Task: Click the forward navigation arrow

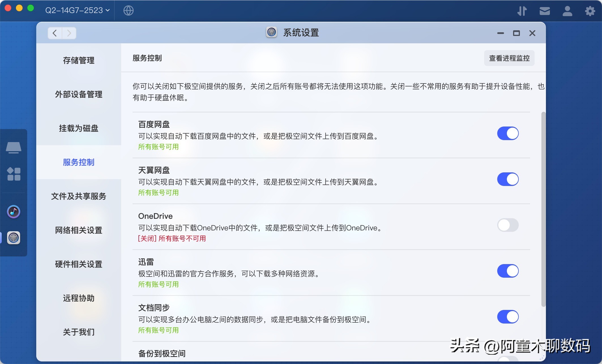Action: 69,33
